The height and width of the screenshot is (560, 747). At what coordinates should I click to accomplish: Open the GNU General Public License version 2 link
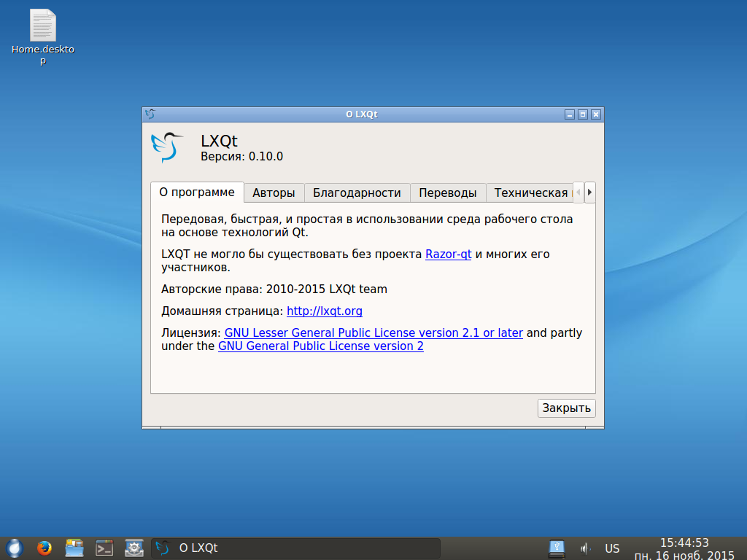pyautogui.click(x=321, y=346)
